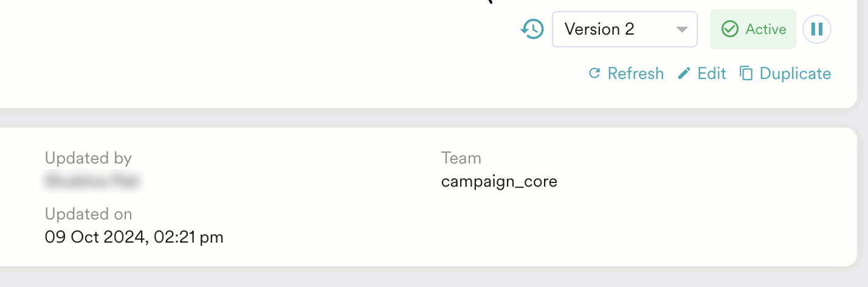The height and width of the screenshot is (287, 868).
Task: Click the circular refresh arrow icon
Action: point(594,74)
